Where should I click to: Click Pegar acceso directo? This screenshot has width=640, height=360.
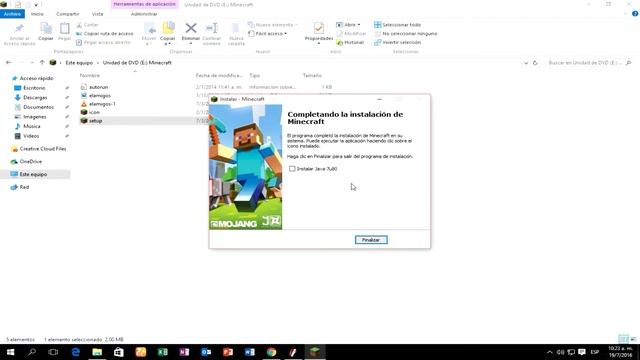click(x=103, y=42)
